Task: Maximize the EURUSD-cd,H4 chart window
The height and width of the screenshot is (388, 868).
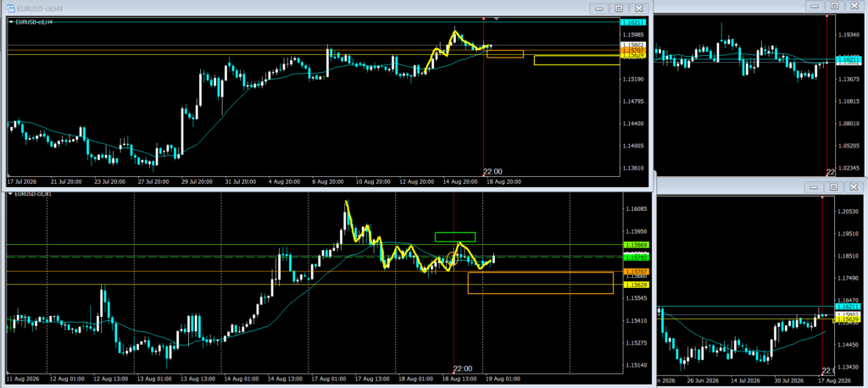Action: (x=619, y=8)
